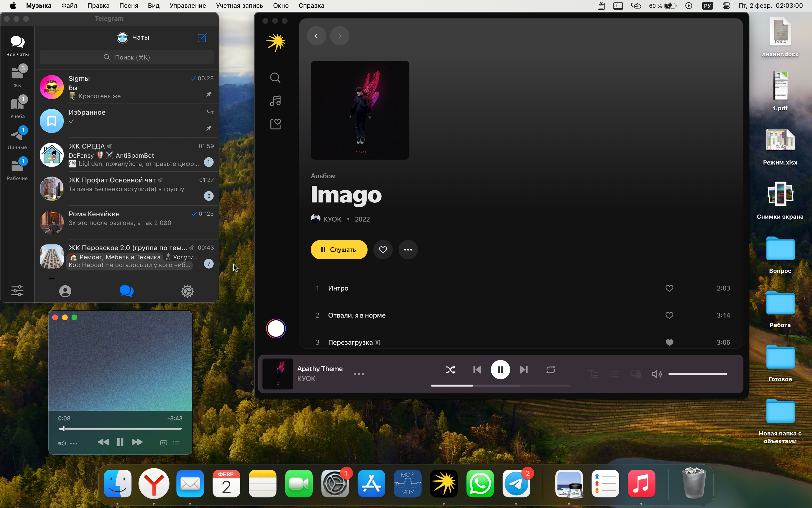Go back with the left arrow button
The width and height of the screenshot is (812, 508).
316,36
